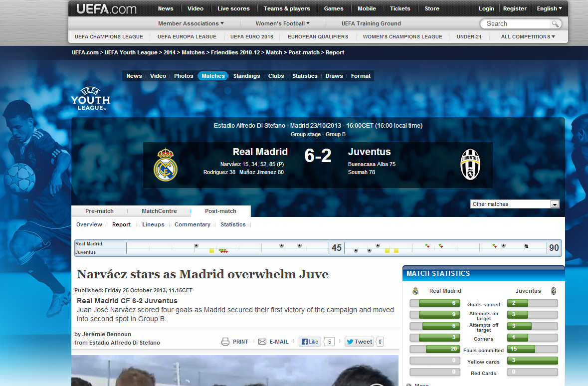Open the Lineups sub-tab

[153, 225]
